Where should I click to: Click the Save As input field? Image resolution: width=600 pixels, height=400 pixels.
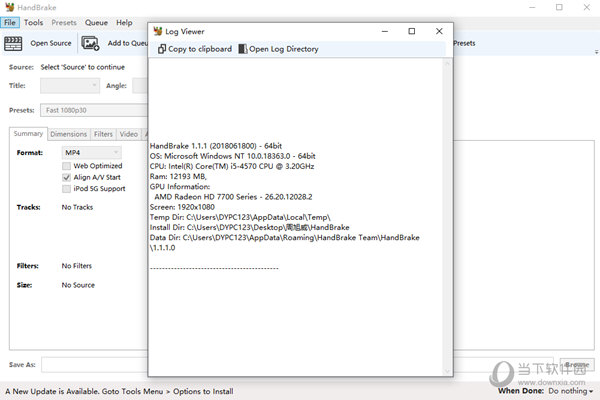click(x=95, y=365)
